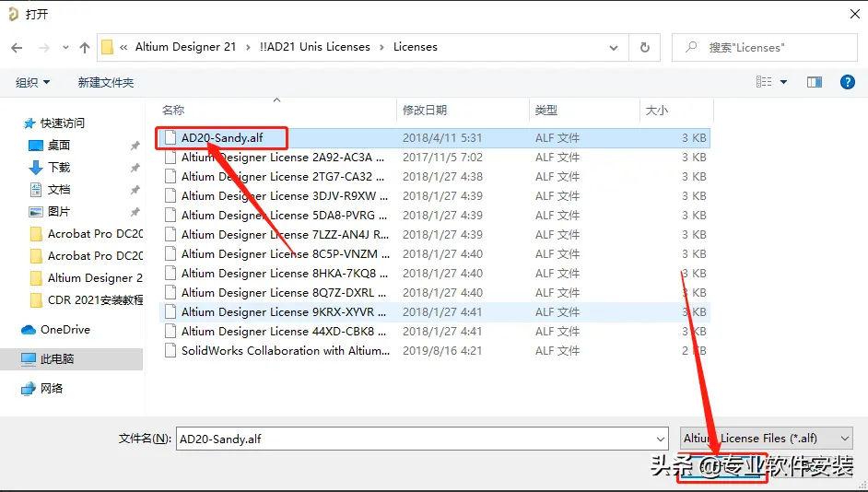Open the 组织 menu
Image resolution: width=868 pixels, height=492 pixels.
pos(32,83)
